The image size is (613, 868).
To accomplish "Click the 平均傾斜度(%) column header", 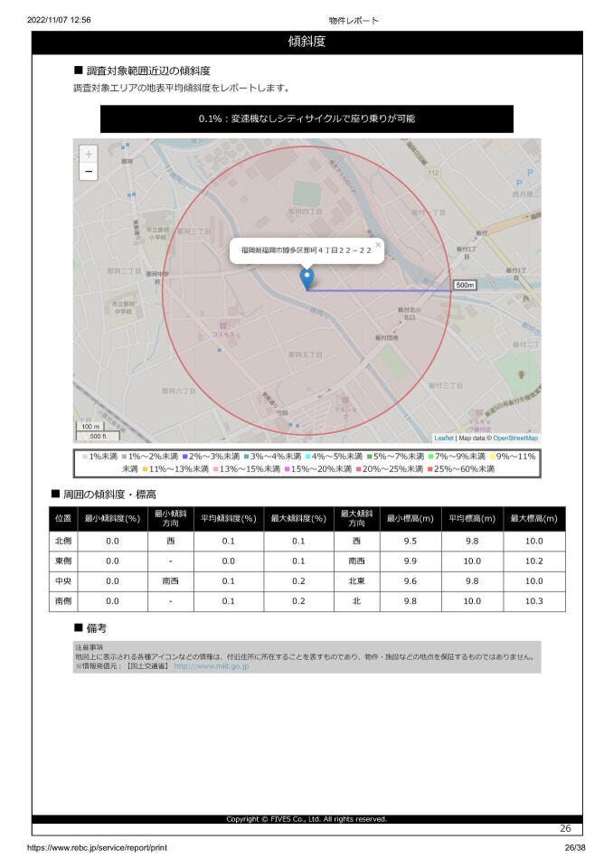I will point(229,519).
